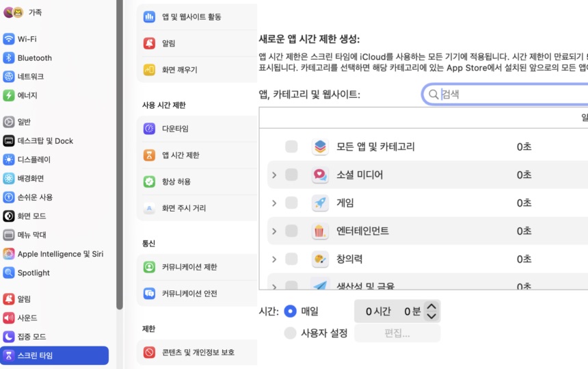The image size is (588, 369).
Task: Select 창의력 row 0초 value
Action: tap(524, 259)
